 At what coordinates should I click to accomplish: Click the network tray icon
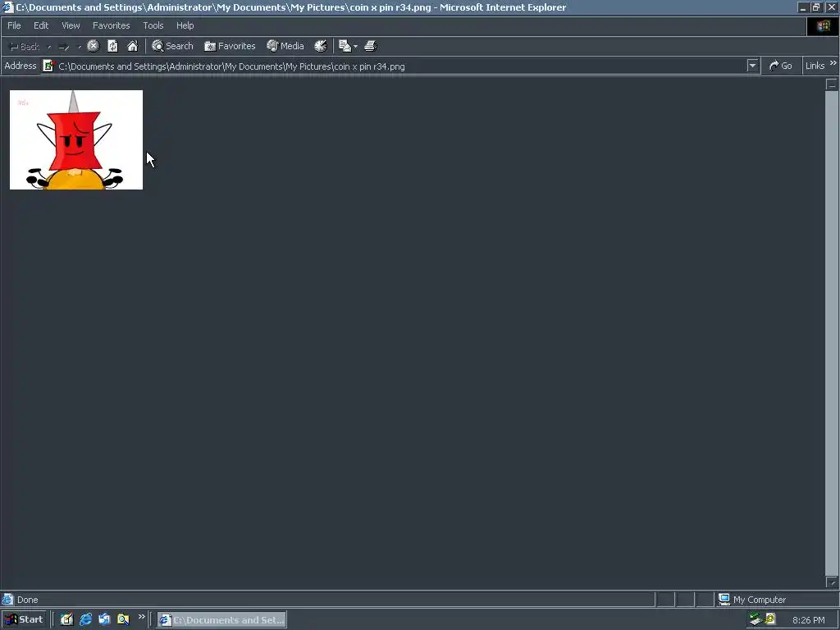(x=756, y=620)
